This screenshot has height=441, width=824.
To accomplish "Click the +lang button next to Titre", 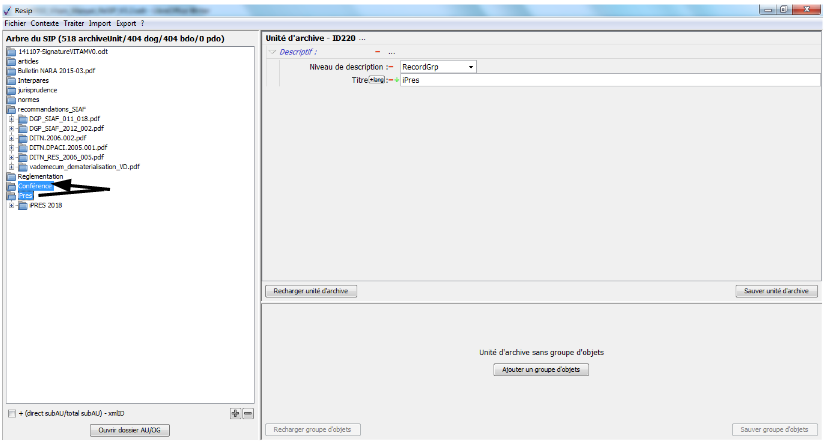I will [x=377, y=80].
